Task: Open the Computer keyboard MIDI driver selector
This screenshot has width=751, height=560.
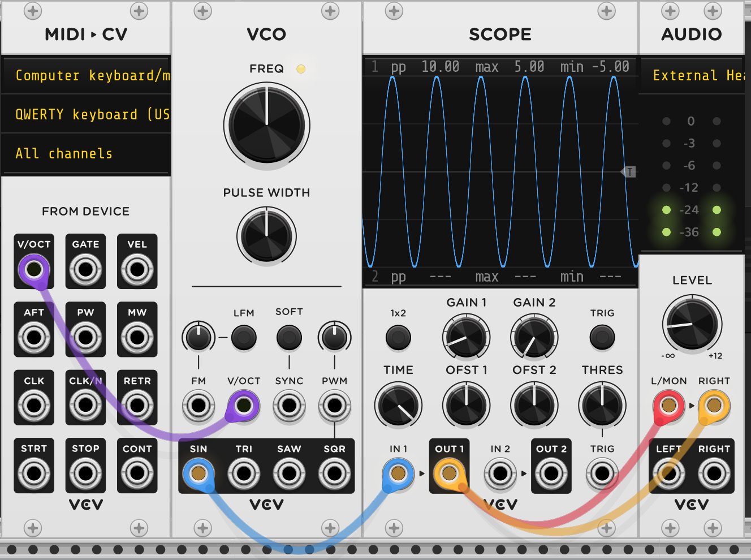Action: [87, 75]
